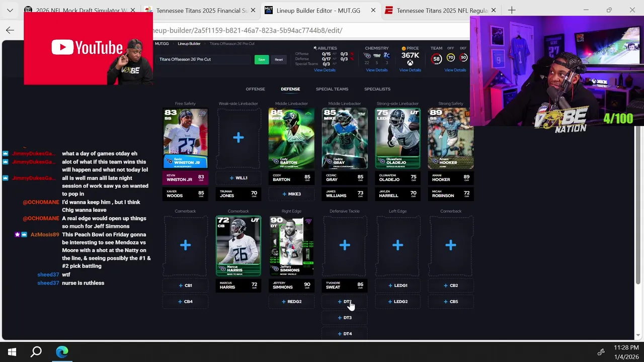The image size is (644, 362).
Task: Add a CB2 depth slot player
Action: click(x=451, y=286)
